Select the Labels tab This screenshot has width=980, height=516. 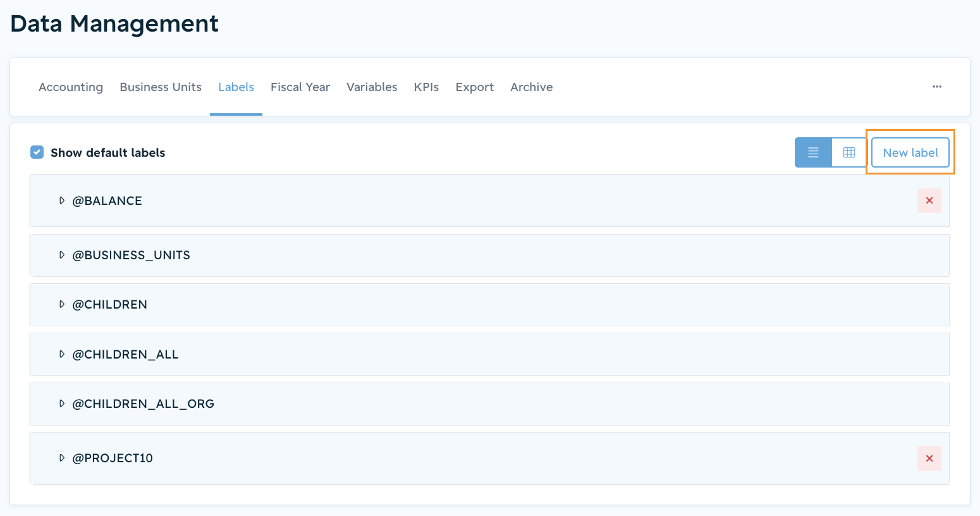(x=236, y=87)
